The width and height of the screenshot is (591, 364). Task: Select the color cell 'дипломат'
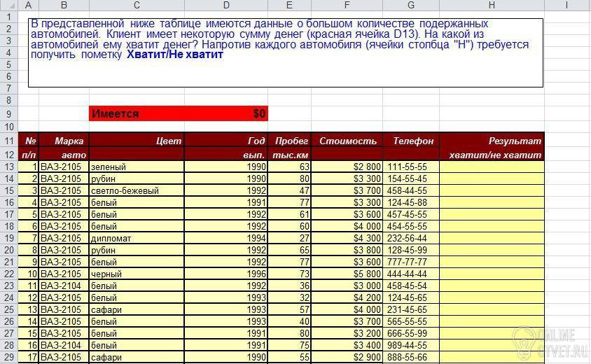click(x=137, y=238)
